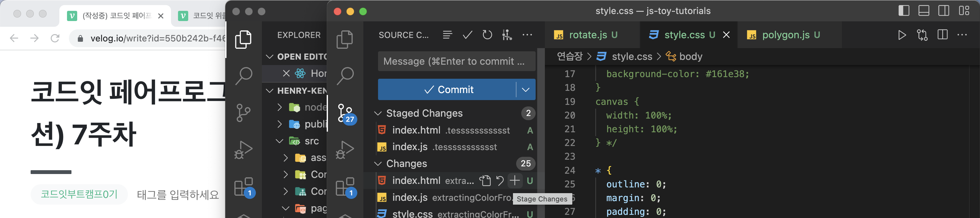
Task: Collapse the Staged Changes section
Action: 378,113
